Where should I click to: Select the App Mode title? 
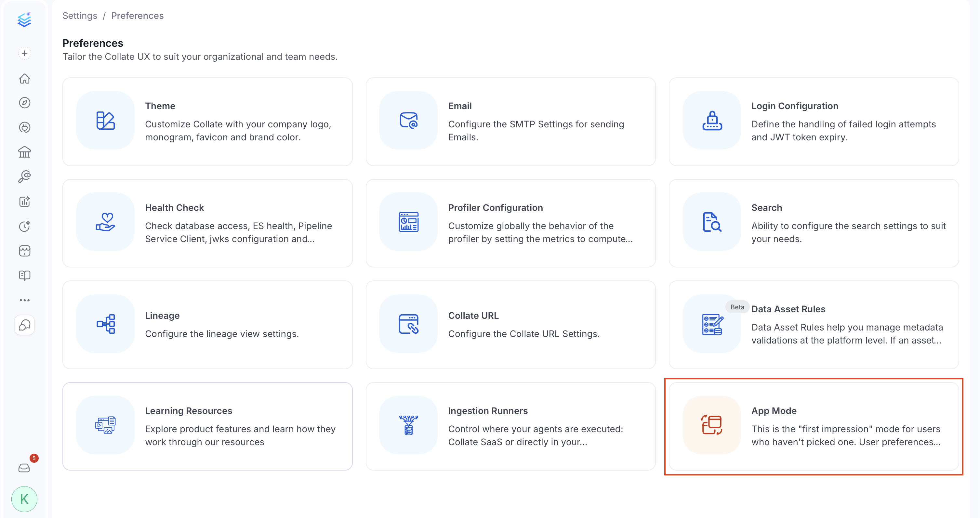(x=774, y=411)
